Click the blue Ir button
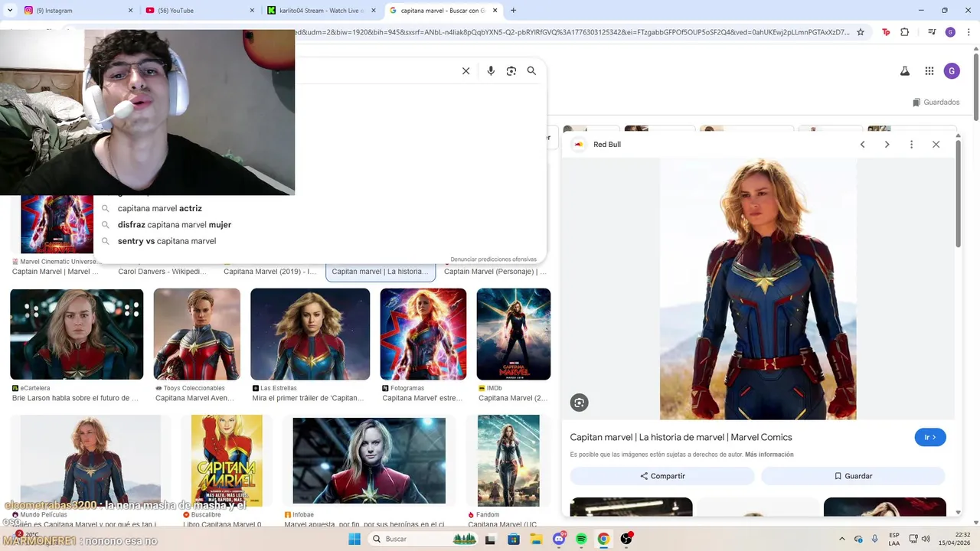The width and height of the screenshot is (980, 551). 930,438
